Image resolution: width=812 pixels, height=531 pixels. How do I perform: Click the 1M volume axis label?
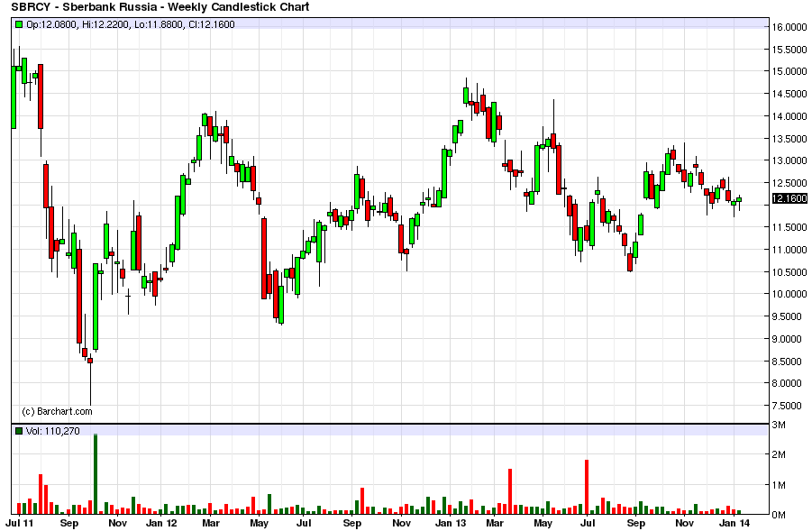779,485
